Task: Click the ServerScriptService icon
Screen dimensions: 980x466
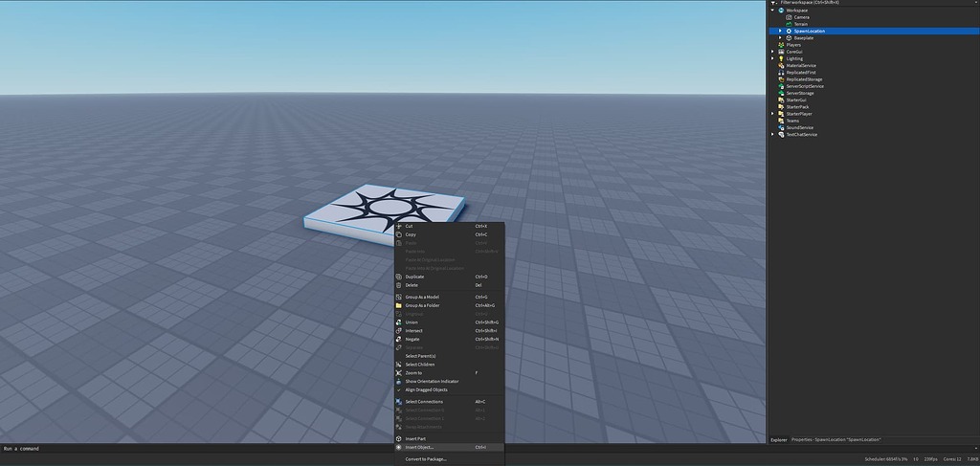Action: pyautogui.click(x=781, y=86)
